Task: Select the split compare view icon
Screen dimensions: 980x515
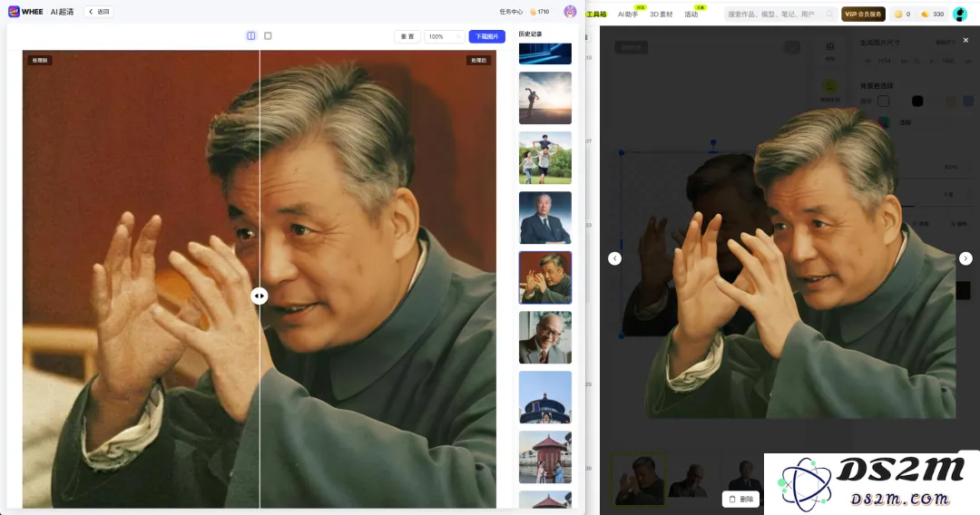Action: click(251, 35)
